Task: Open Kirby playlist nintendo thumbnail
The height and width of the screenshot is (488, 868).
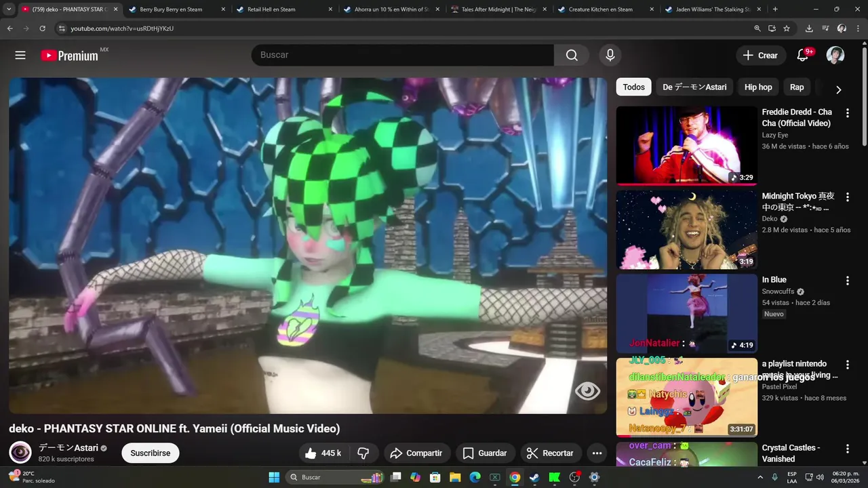Action: 686,397
